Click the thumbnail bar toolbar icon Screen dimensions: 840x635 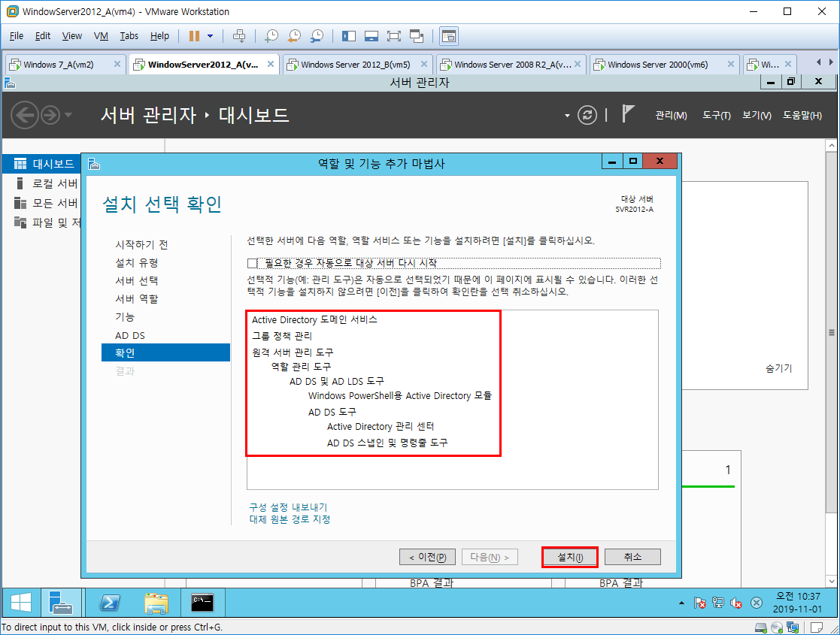click(371, 36)
